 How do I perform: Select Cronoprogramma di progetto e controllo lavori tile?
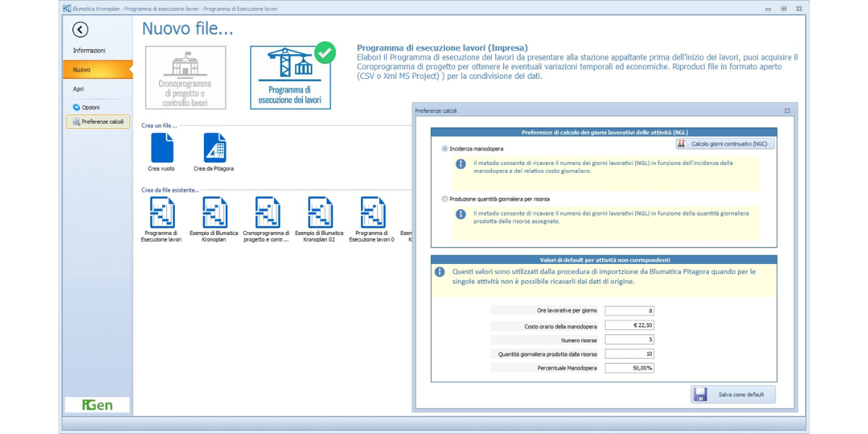point(185,78)
